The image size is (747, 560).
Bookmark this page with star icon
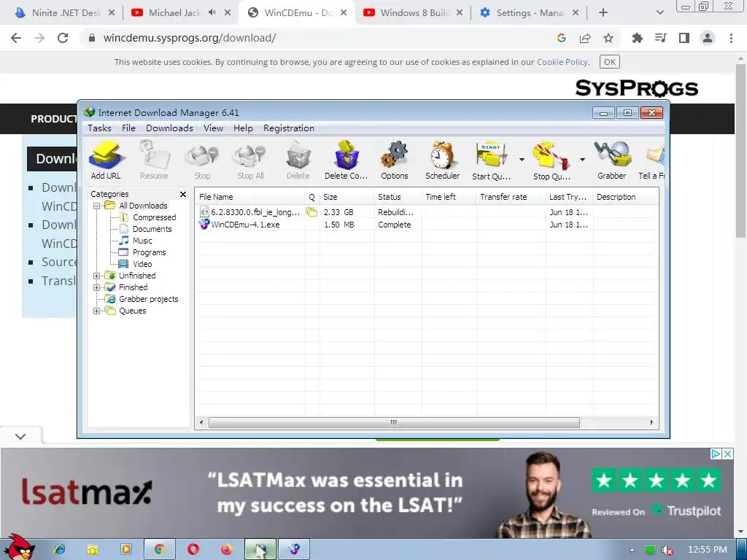click(608, 38)
